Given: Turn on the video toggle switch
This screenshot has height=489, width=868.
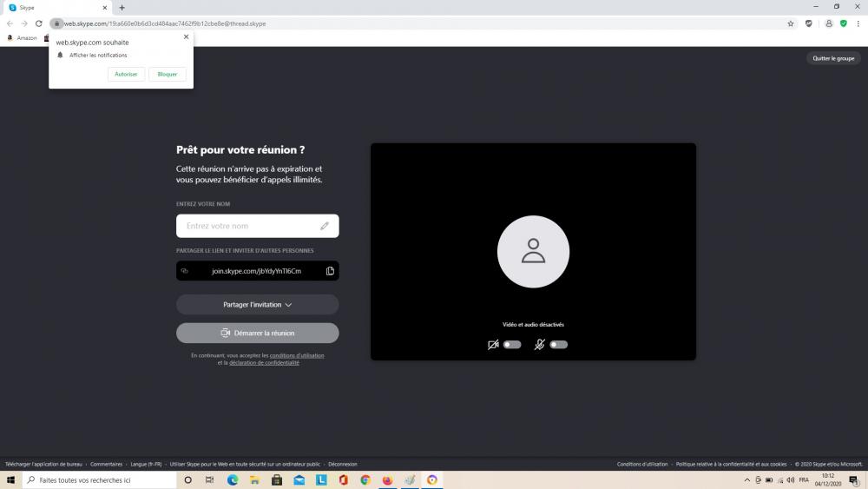Looking at the screenshot, I should (512, 345).
